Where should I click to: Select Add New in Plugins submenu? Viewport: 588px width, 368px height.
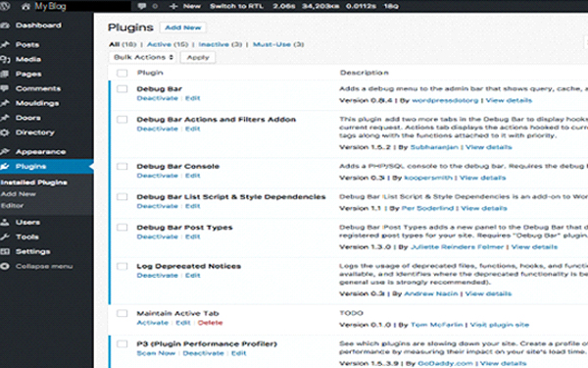[x=18, y=194]
